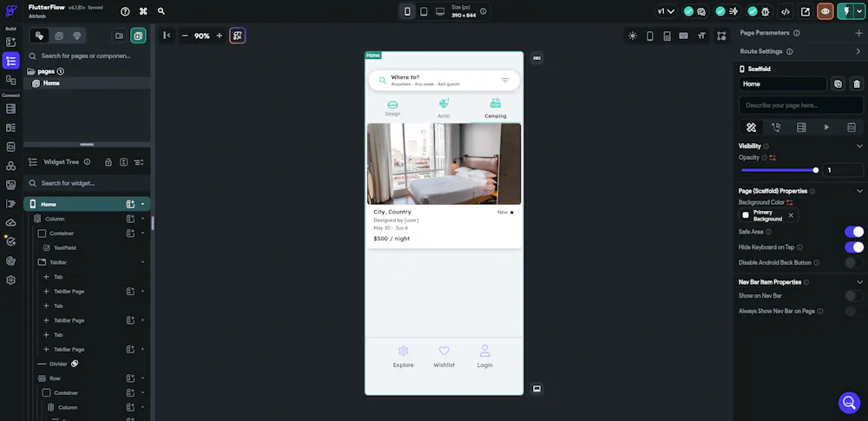The image size is (868, 421).
Task: Click the Preview eye button
Action: pyautogui.click(x=825, y=11)
